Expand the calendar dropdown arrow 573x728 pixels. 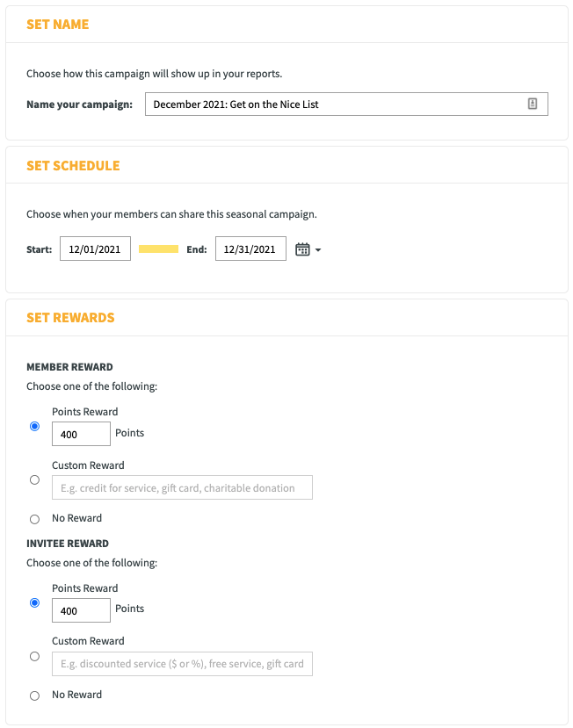[318, 249]
